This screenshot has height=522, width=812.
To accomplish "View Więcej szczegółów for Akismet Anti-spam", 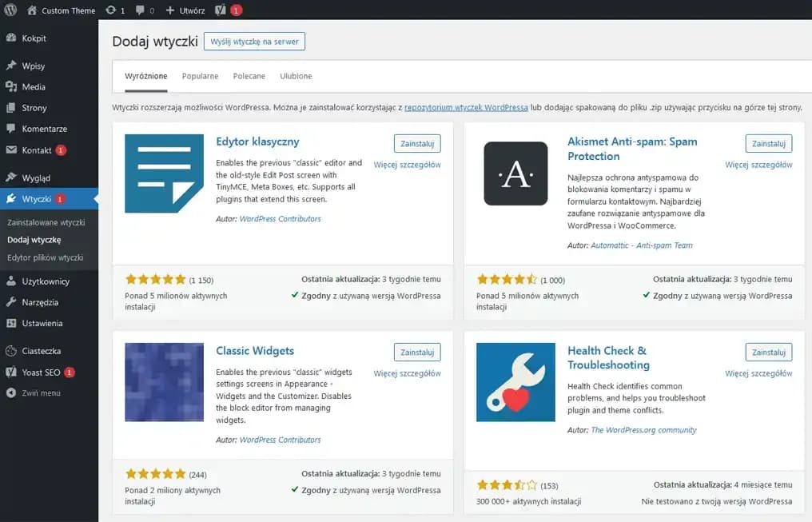I will [758, 165].
